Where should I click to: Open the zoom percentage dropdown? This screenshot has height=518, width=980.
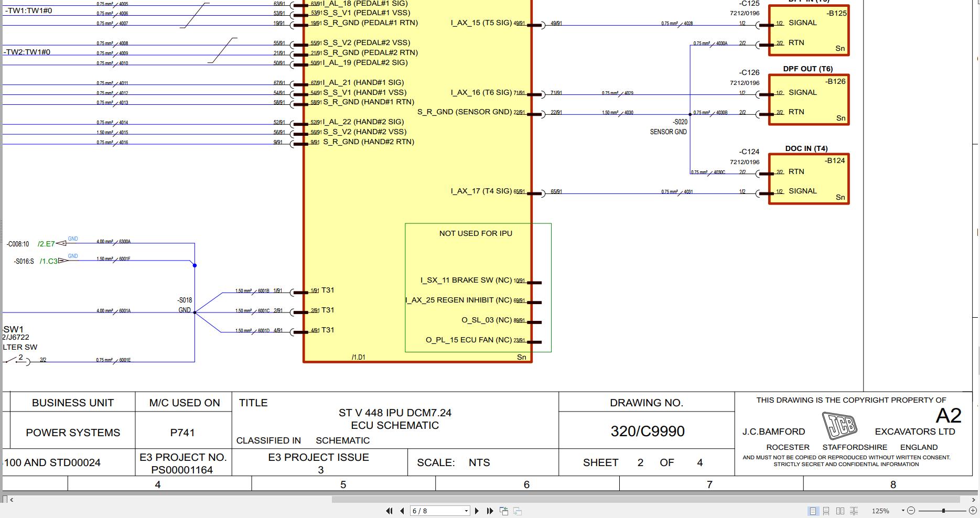[x=903, y=511]
